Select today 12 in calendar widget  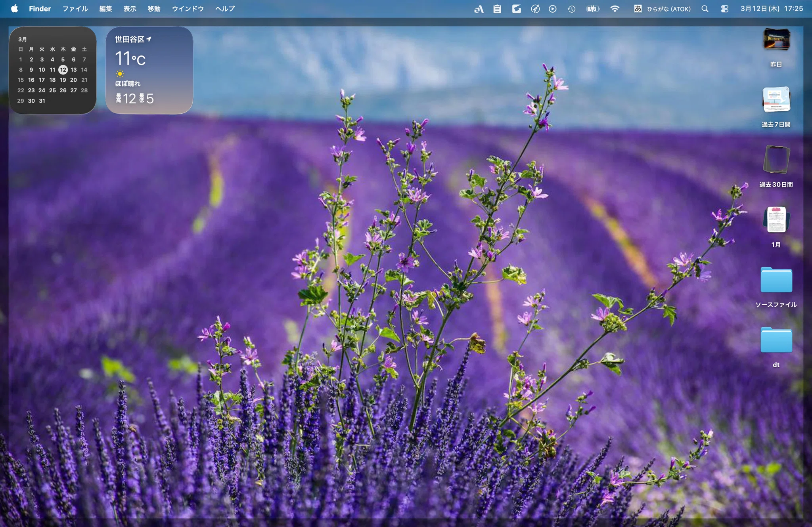tap(63, 70)
